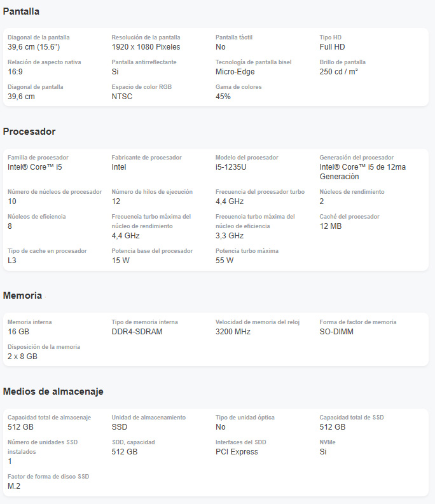Select the 1920 x 1080 Pixeles value
The width and height of the screenshot is (435, 504).
[146, 47]
